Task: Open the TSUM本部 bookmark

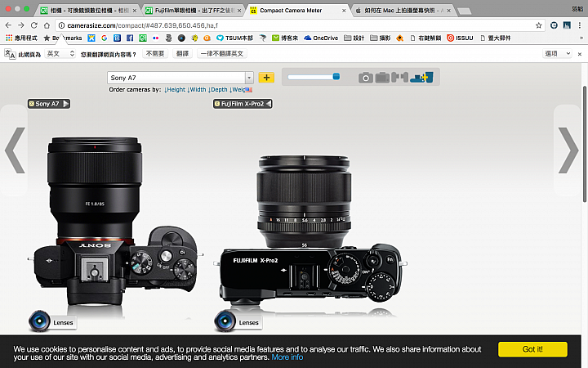Action: point(234,38)
